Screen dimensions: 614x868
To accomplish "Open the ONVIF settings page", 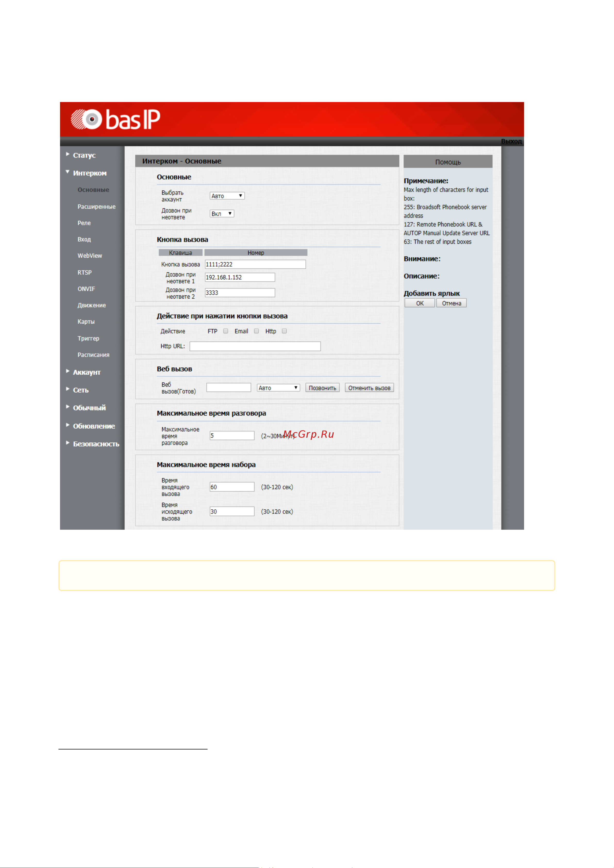I will pos(86,289).
